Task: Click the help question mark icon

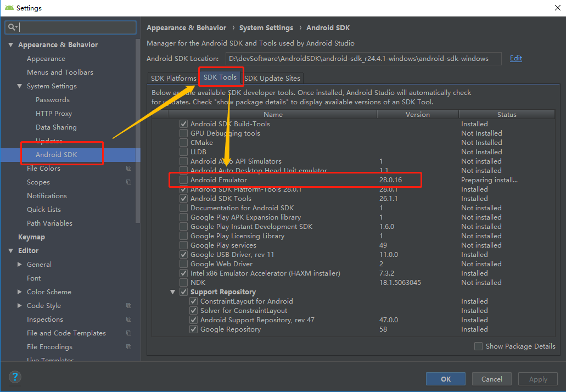Action: 15,377
